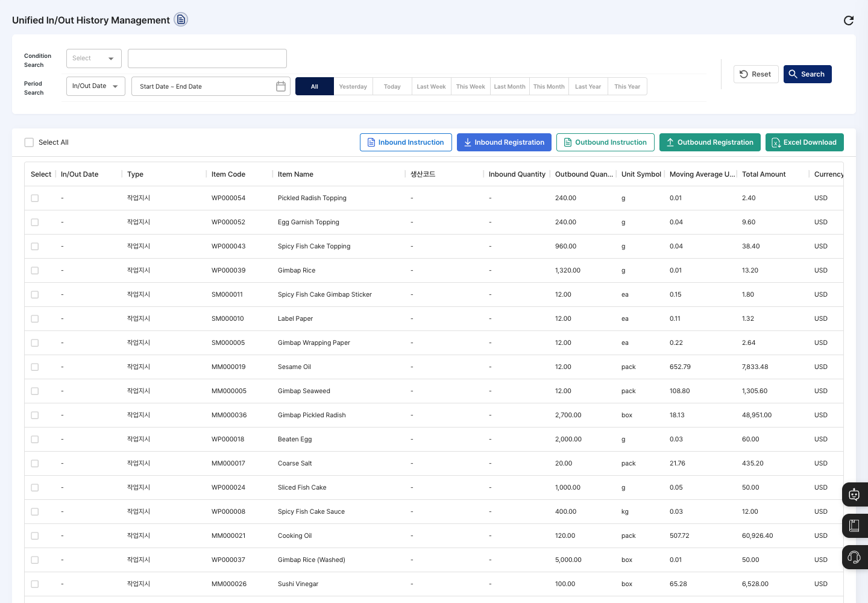Click the Search button

[x=808, y=74]
